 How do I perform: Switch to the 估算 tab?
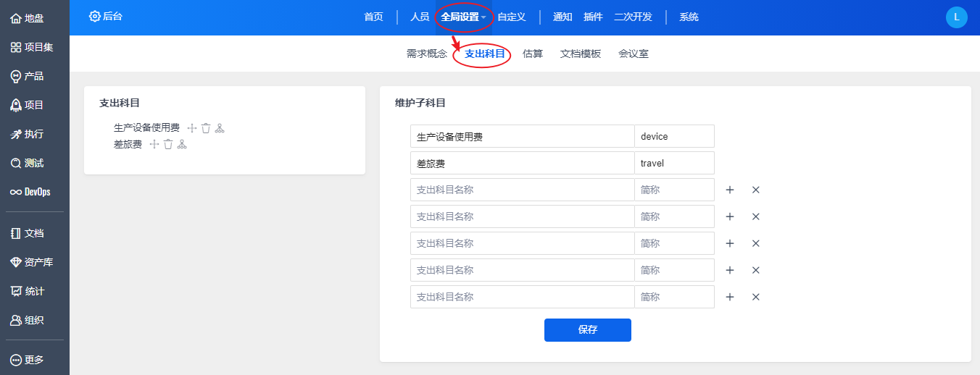click(533, 54)
